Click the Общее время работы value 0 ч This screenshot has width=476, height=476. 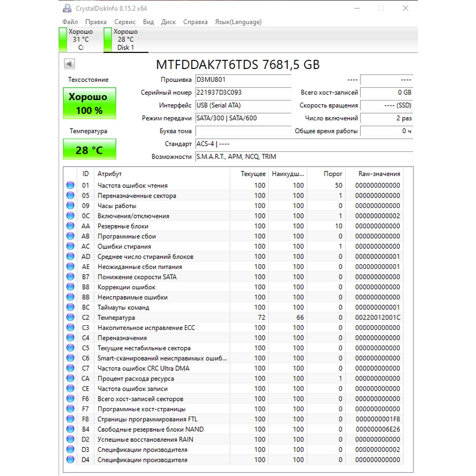(387, 131)
